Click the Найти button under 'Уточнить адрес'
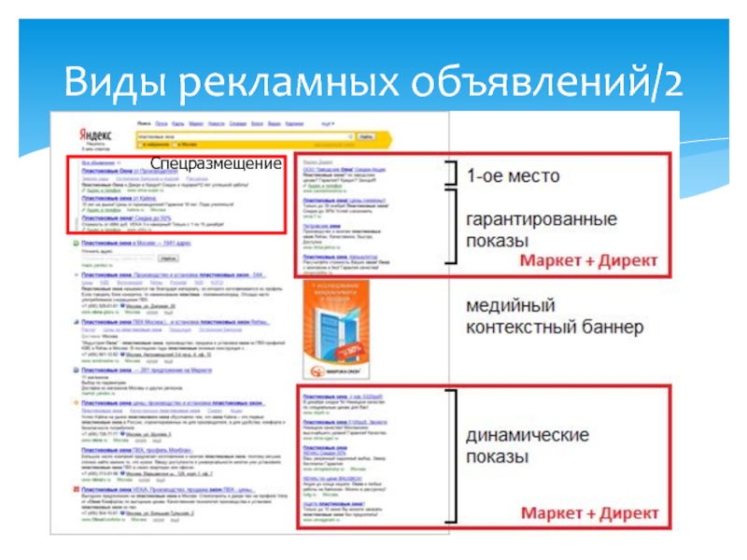This screenshot has height=560, width=747. tap(168, 259)
